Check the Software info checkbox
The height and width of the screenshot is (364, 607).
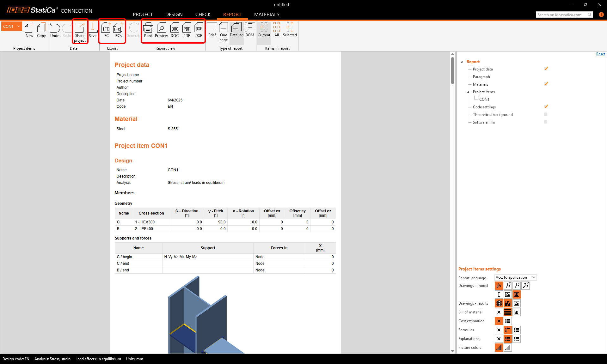(x=545, y=122)
